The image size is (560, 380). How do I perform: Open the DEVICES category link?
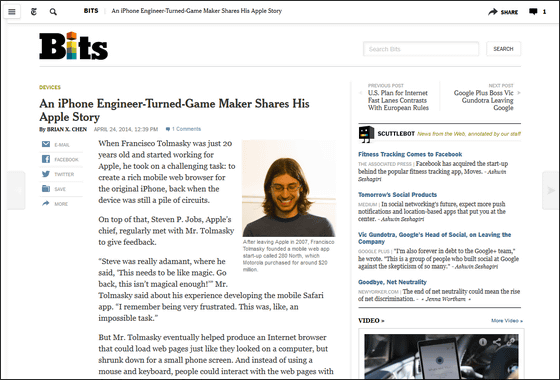point(50,87)
